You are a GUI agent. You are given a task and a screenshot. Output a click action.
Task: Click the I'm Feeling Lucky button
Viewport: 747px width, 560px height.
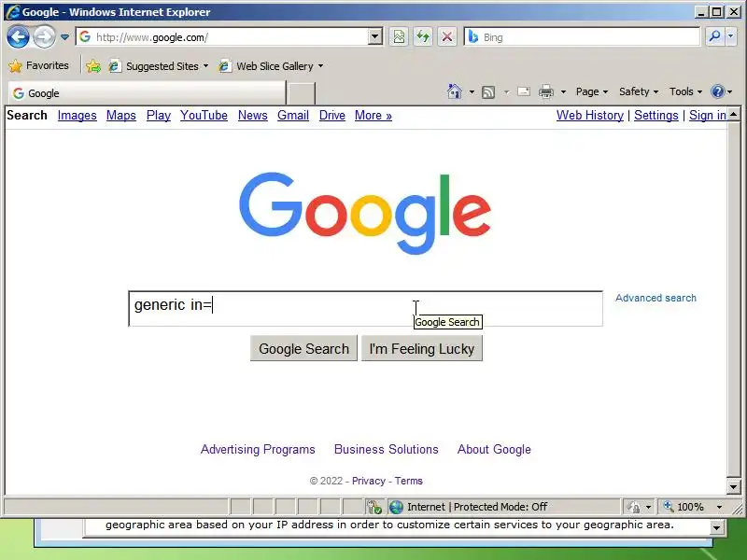(x=422, y=348)
